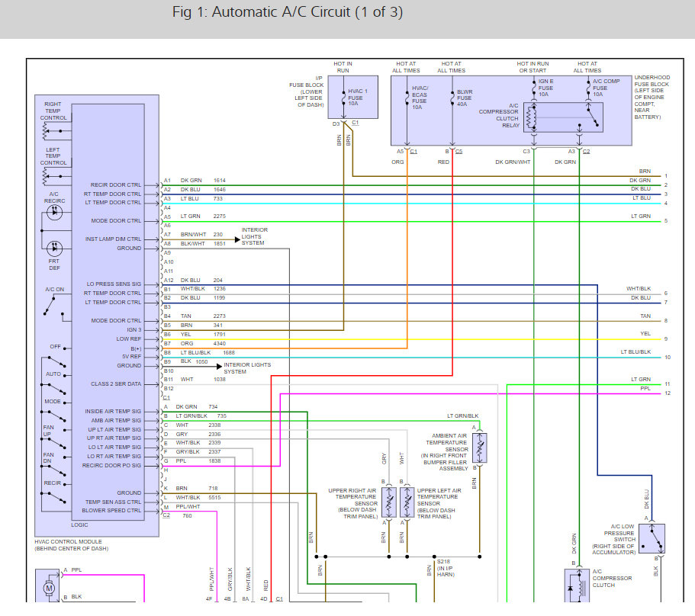Click the FRT DEF indicator lamp symbol

(x=54, y=249)
